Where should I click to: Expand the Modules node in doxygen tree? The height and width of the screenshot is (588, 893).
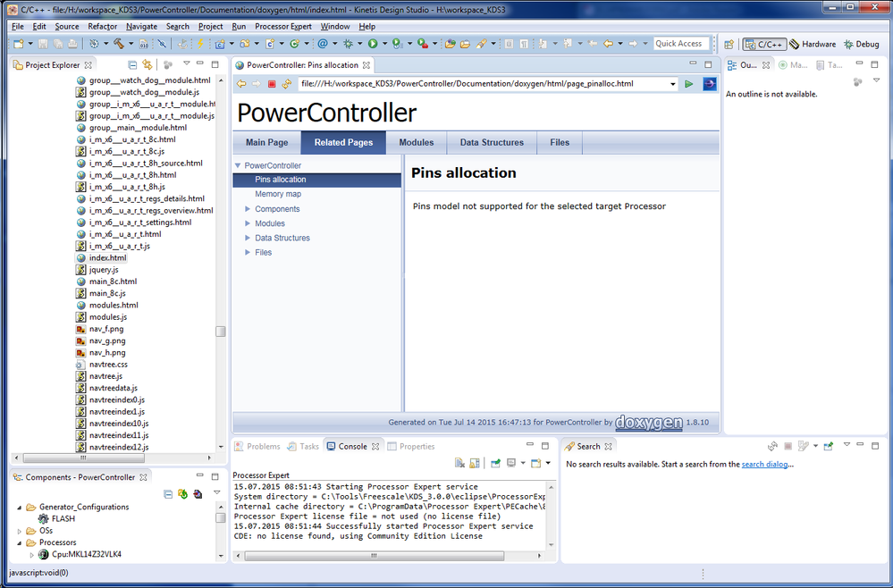pos(248,223)
